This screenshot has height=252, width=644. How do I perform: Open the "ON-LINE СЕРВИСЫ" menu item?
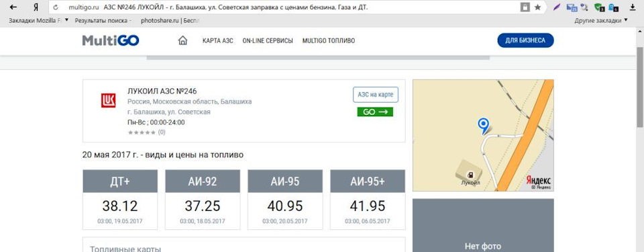coord(268,41)
